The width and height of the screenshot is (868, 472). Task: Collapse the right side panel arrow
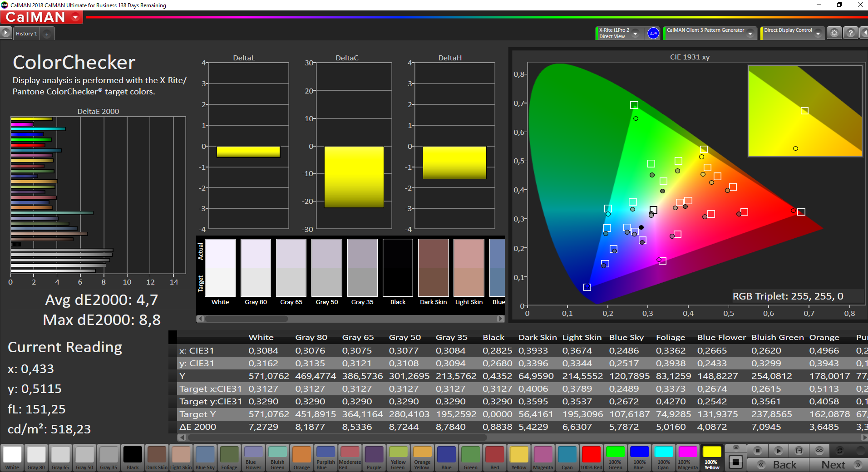pyautogui.click(x=864, y=33)
